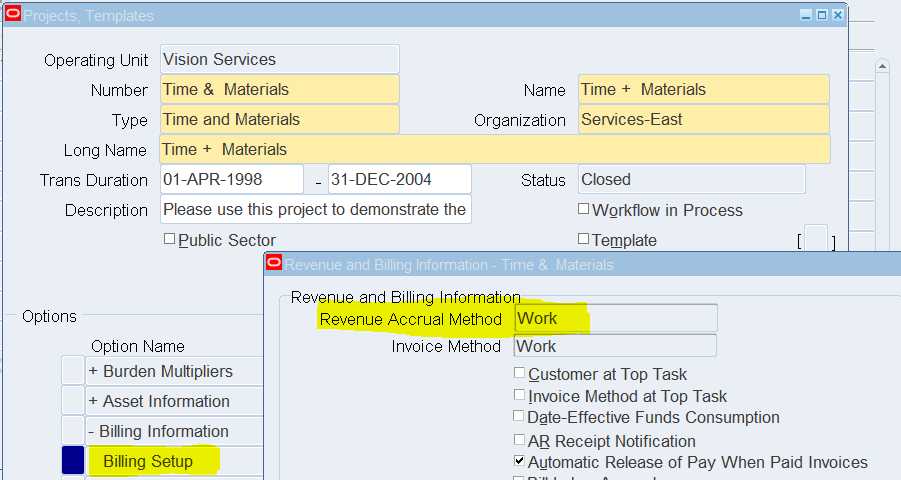Expand the Burden Multipliers option

93,371
